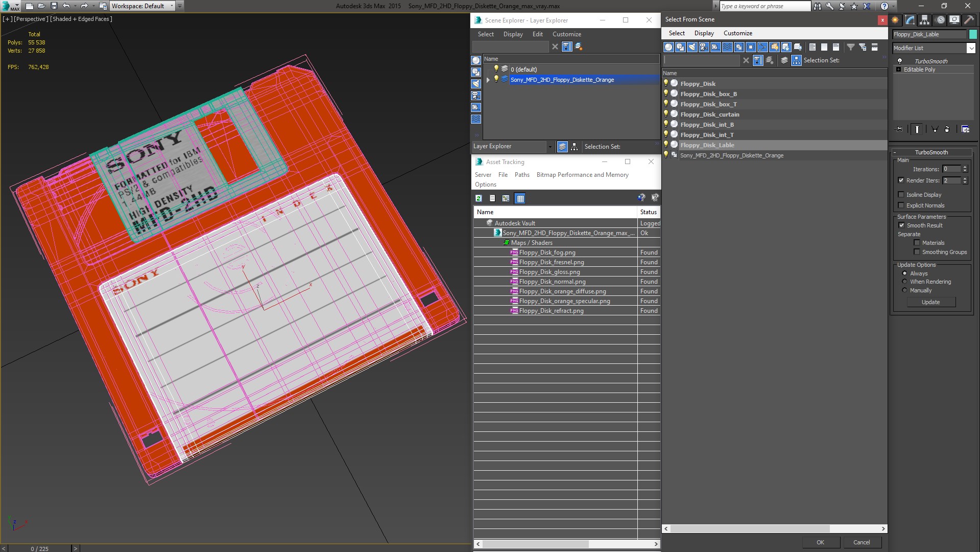This screenshot has height=552, width=980.
Task: Click Remove Modifier trash icon
Action: [947, 129]
